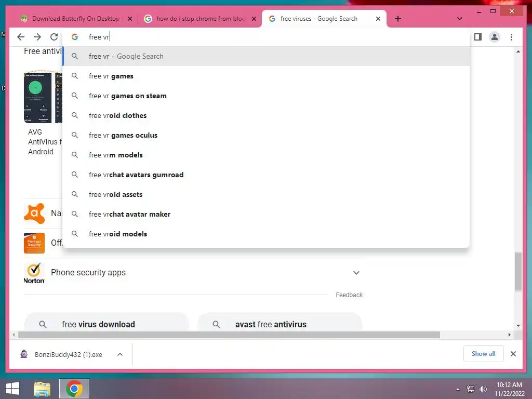Image resolution: width=532 pixels, height=399 pixels.
Task: Click the horizontal scrollbar thumb
Action: pos(229,335)
